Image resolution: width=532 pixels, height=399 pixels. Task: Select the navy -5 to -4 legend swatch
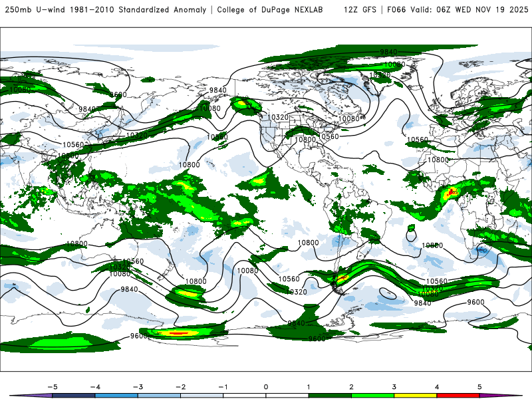click(74, 396)
